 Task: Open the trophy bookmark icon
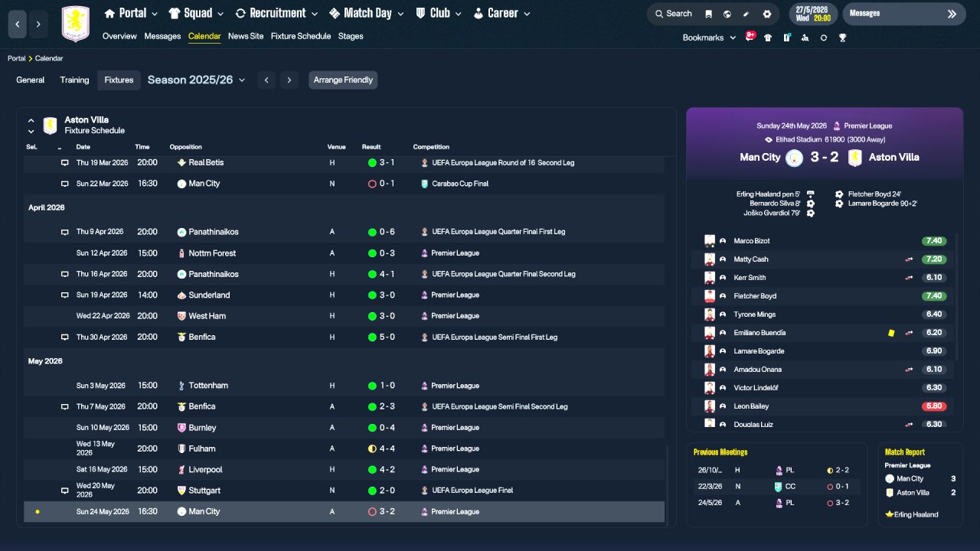[x=842, y=37]
